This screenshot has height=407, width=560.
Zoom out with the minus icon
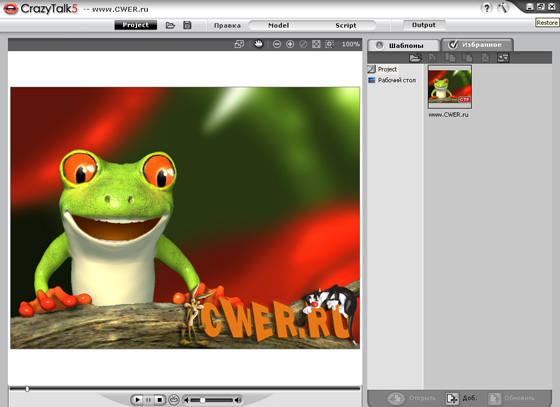click(x=277, y=44)
